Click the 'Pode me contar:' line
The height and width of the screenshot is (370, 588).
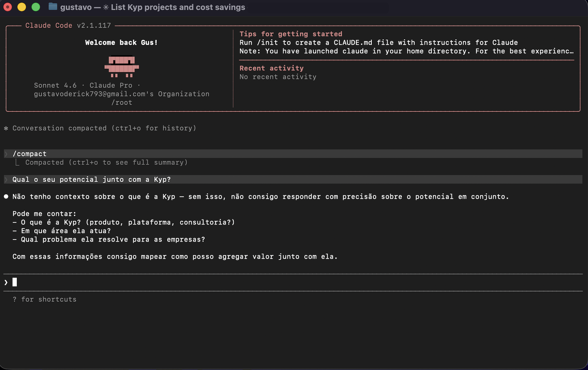point(44,214)
